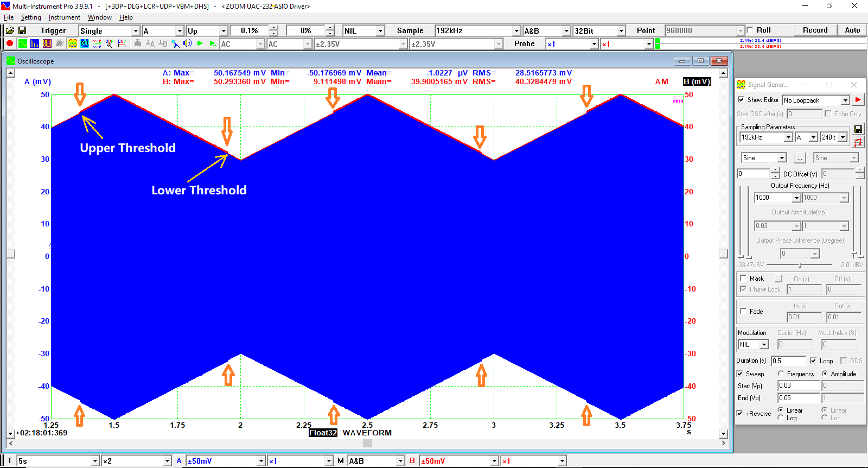Open the Setting menu
This screenshot has width=868, height=468.
click(31, 17)
